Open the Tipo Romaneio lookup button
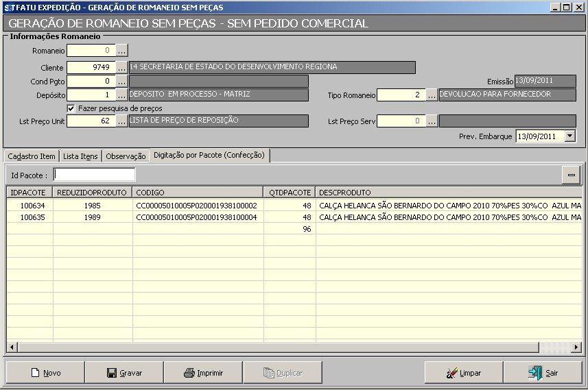The height and width of the screenshot is (390, 588). tap(432, 95)
